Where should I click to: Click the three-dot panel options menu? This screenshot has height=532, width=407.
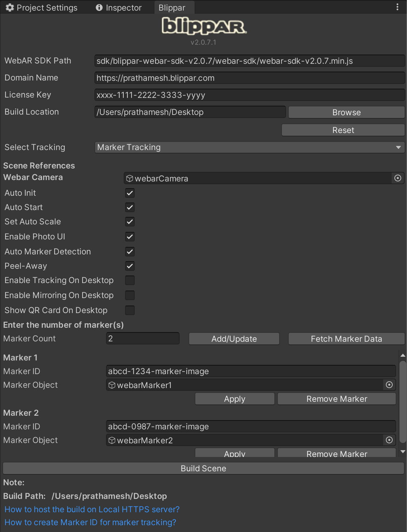tap(397, 7)
